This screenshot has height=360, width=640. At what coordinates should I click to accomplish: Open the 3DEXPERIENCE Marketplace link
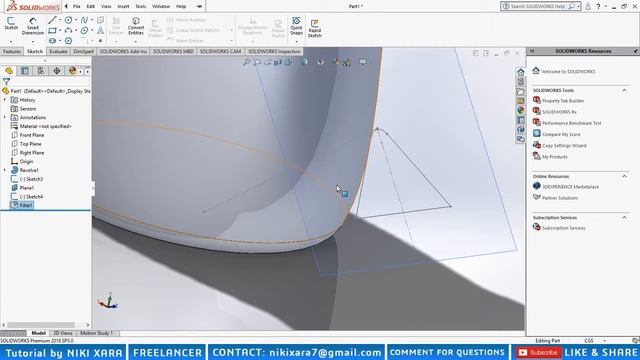571,187
